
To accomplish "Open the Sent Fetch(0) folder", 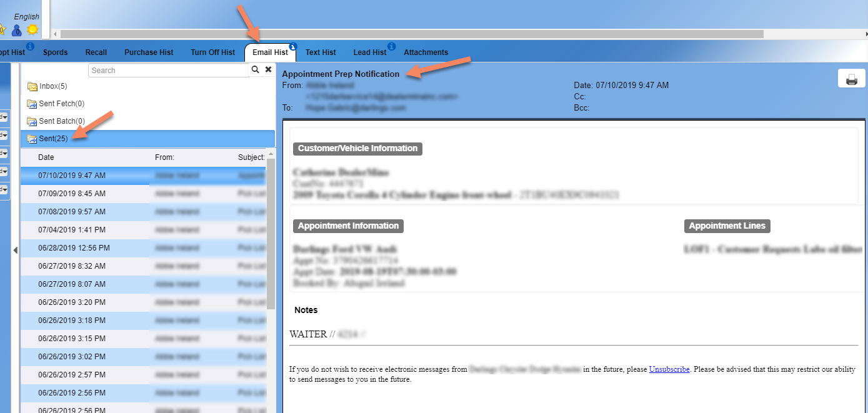I will (61, 104).
